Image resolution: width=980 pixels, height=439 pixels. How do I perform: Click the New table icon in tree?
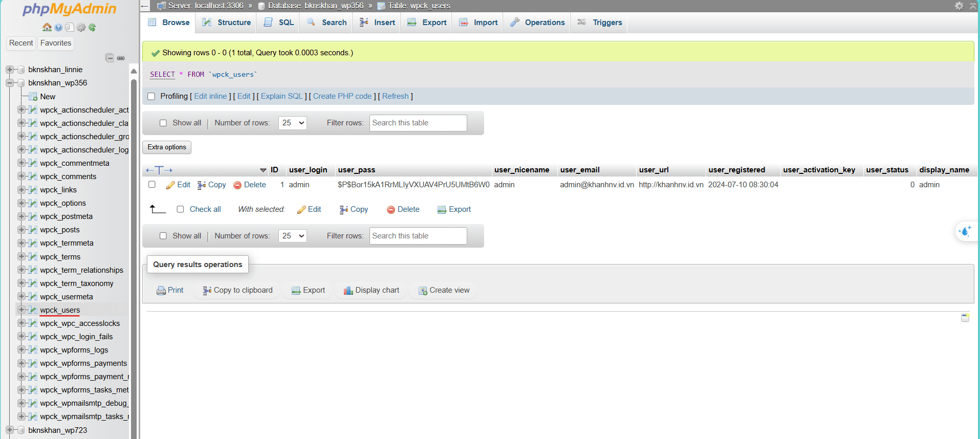click(x=33, y=97)
